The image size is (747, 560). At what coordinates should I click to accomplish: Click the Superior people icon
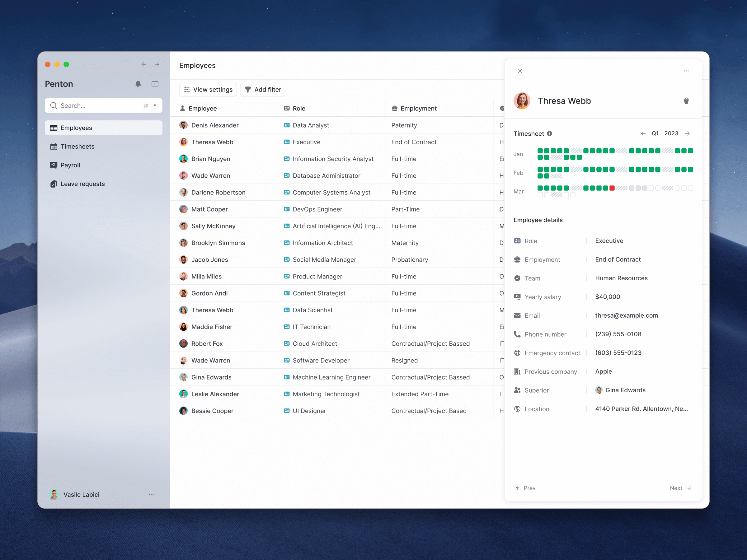click(517, 390)
